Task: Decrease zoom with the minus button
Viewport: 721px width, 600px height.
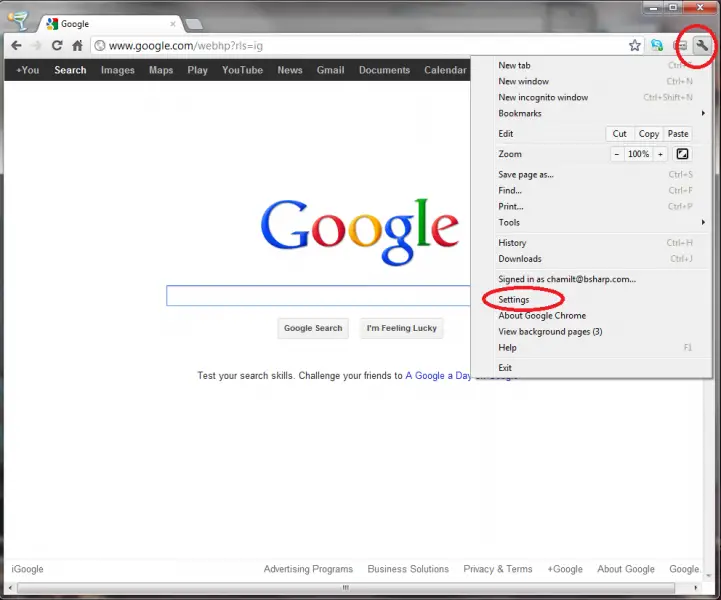Action: point(617,154)
